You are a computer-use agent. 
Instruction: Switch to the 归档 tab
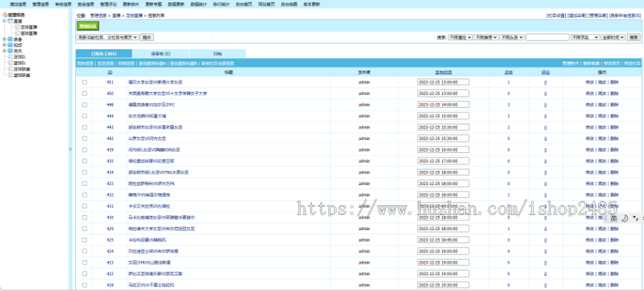(218, 54)
